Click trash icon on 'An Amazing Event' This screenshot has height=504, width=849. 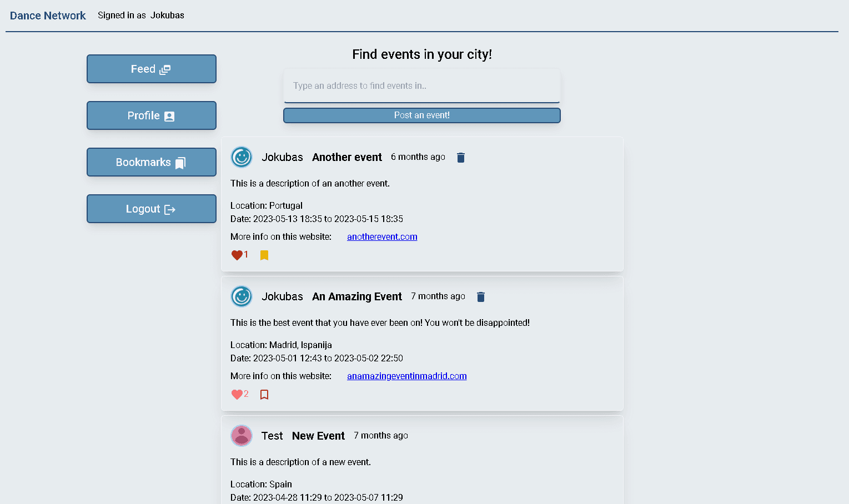(480, 297)
